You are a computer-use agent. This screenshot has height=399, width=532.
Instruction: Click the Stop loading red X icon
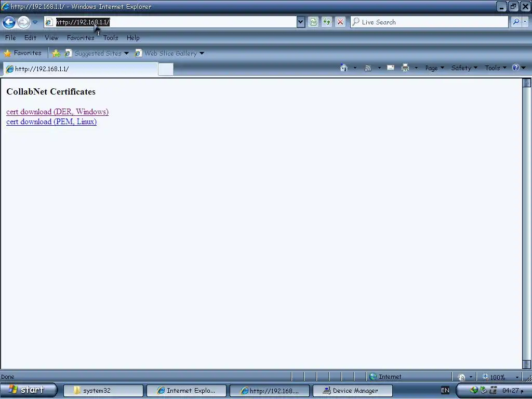point(340,22)
